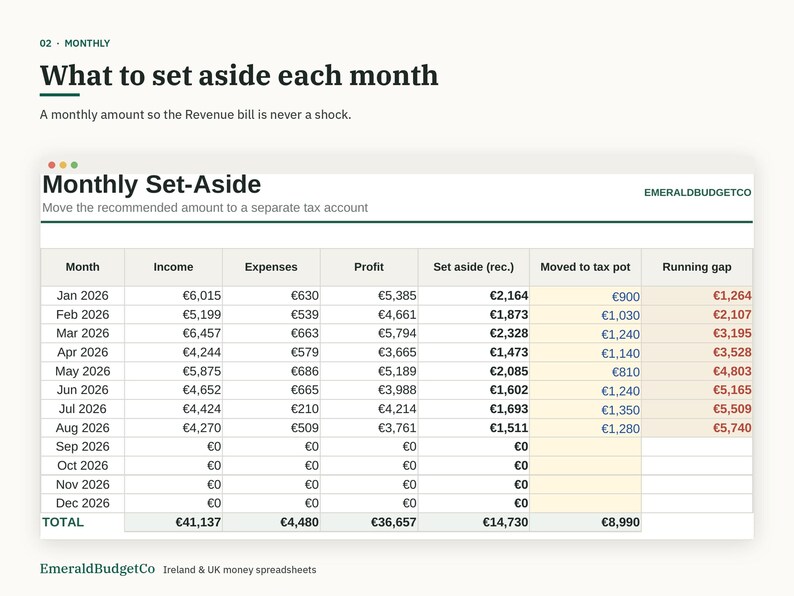Screen dimensions: 794x596
Task: Select the Moved to tax pot header
Action: click(585, 267)
